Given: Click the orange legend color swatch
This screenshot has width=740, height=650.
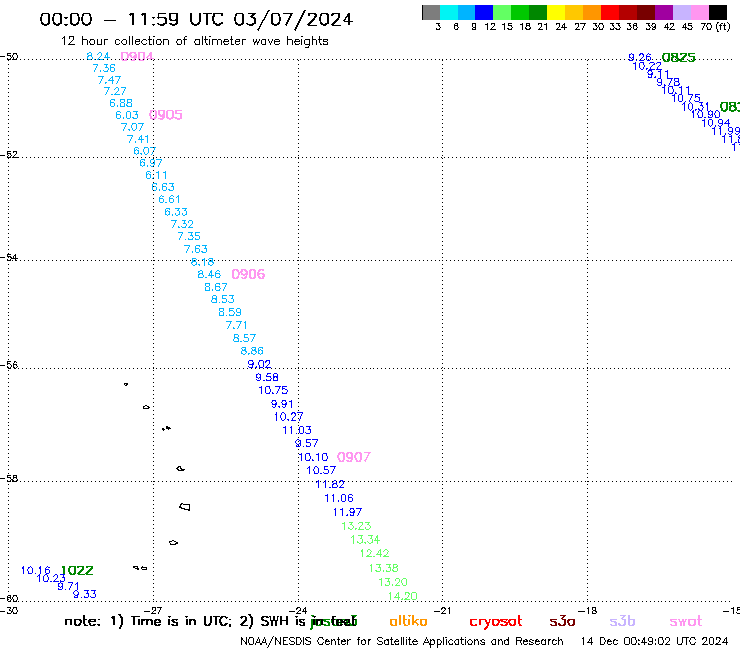Looking at the screenshot, I should click(592, 12).
